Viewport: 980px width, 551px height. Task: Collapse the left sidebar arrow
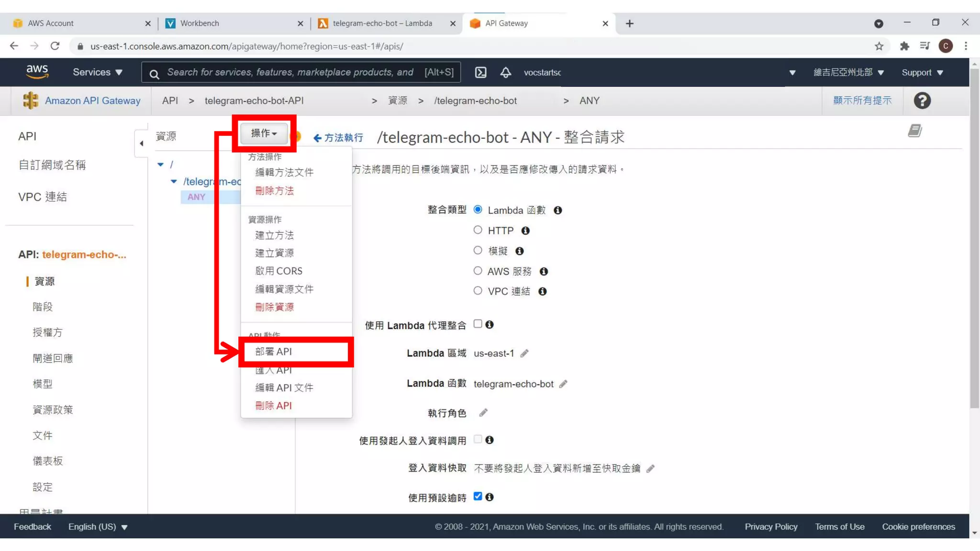141,143
